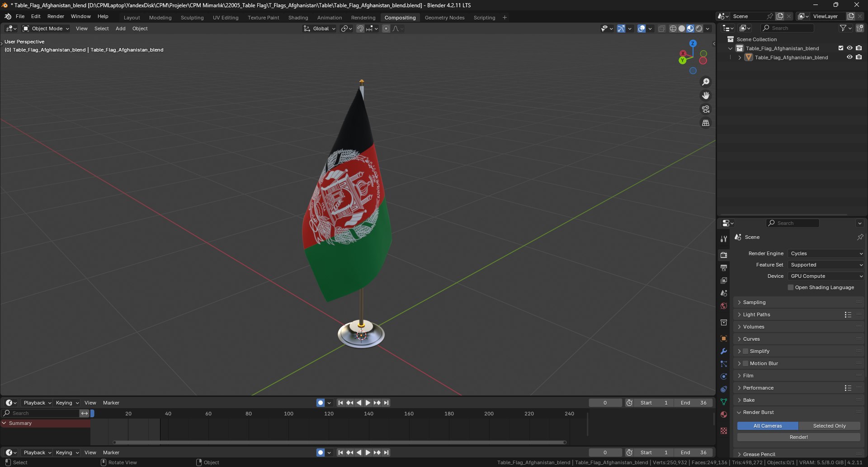This screenshot has width=868, height=467.
Task: Open the Texture properties tab (checkerboard icon)
Action: pyautogui.click(x=724, y=431)
